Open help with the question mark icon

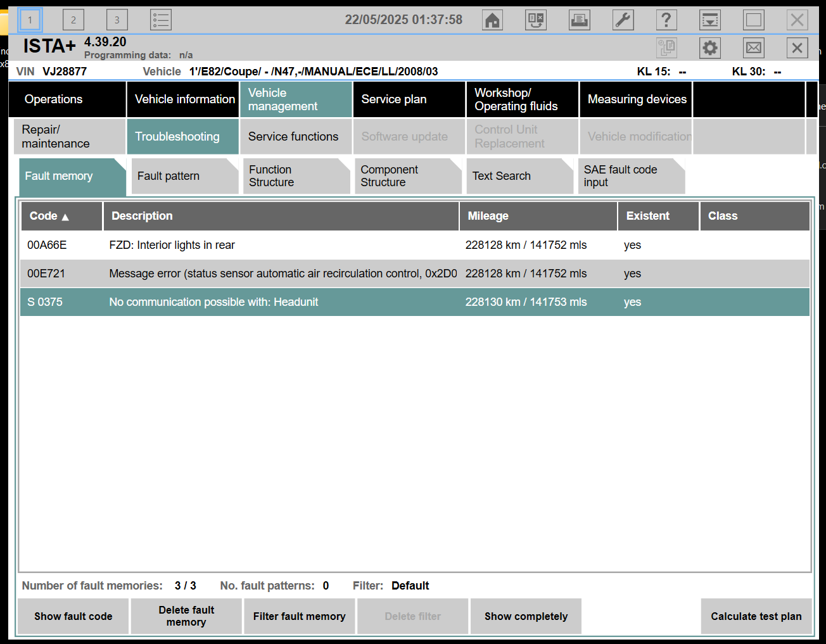(666, 20)
